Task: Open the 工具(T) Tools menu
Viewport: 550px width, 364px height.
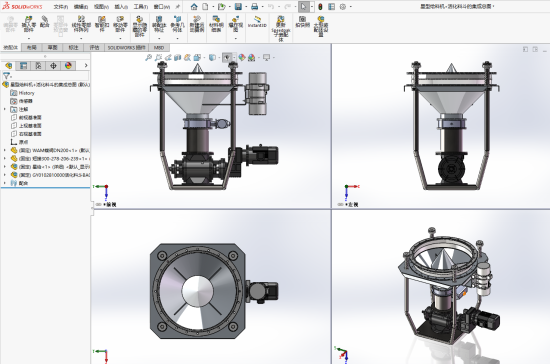Action: tap(141, 7)
